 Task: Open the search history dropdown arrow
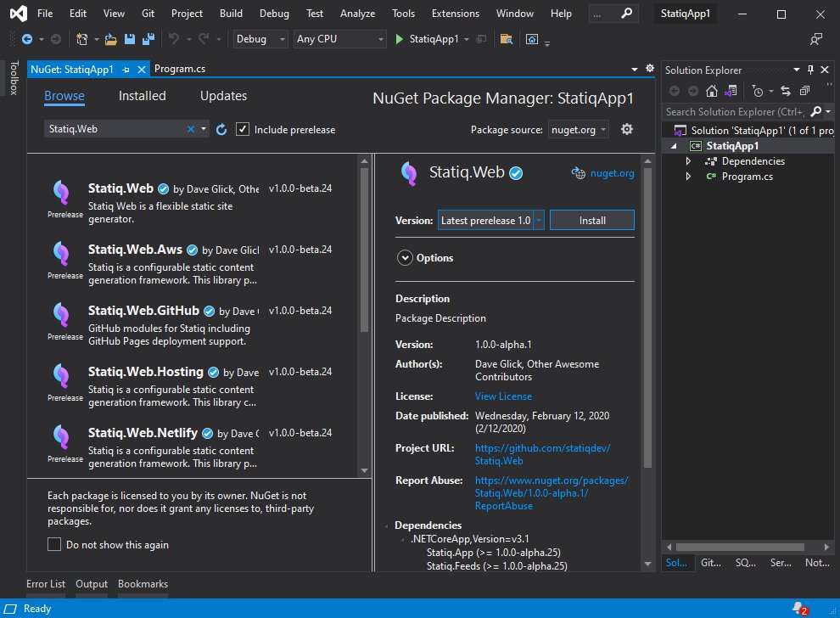(204, 129)
